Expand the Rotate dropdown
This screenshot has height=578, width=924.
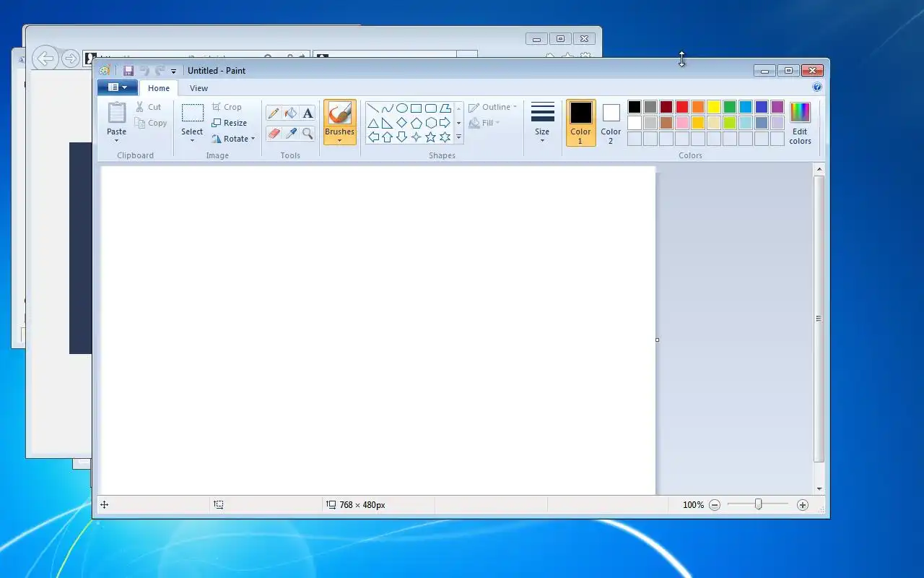[x=253, y=139]
